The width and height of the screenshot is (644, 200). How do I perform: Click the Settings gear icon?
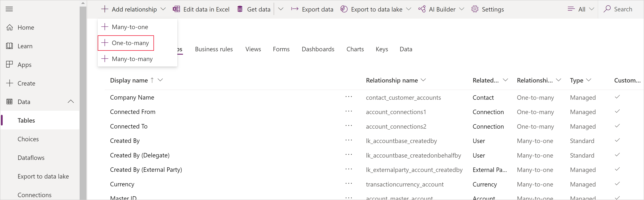pyautogui.click(x=475, y=9)
